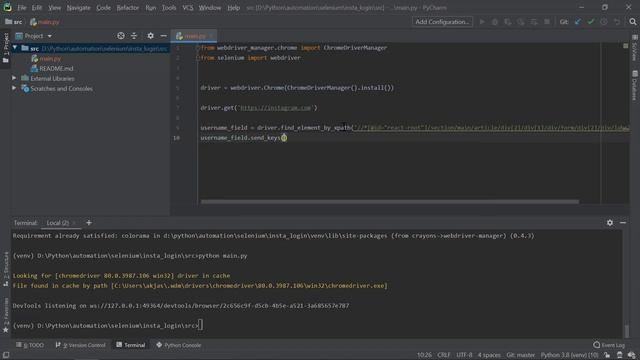
Task: Collapse the src root folder arrow
Action: [x=15, y=48]
